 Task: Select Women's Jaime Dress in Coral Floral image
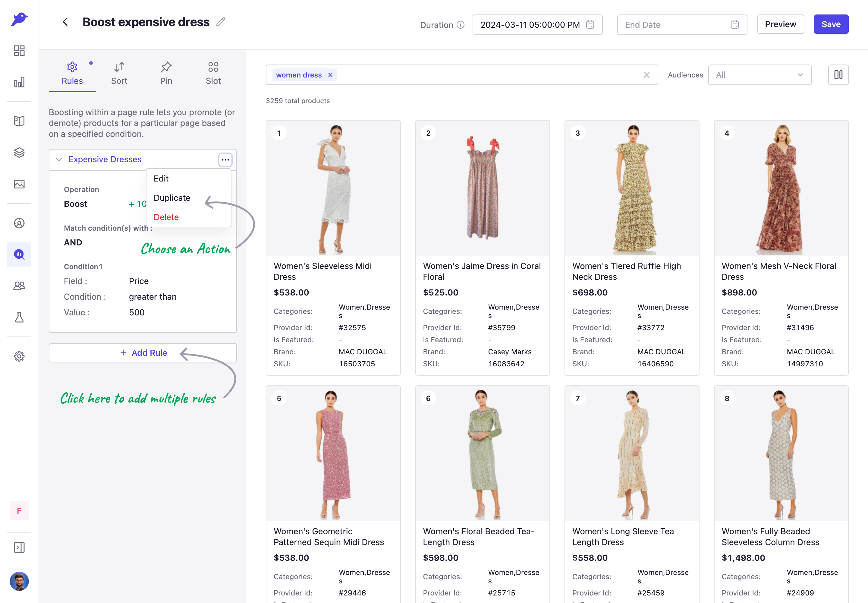pos(482,188)
